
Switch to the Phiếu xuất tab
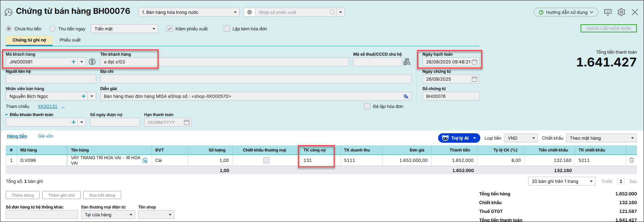click(70, 40)
